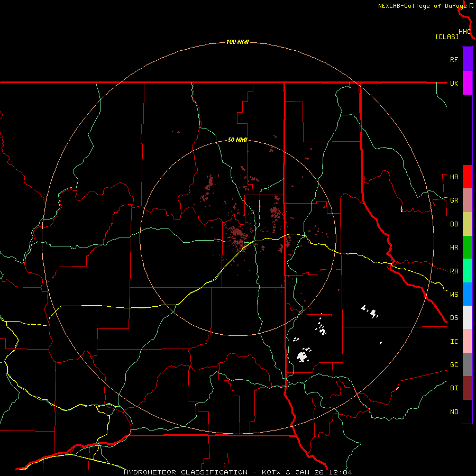476x476 pixels.
Task: Click the [CLAS] legend header
Action: pos(447,36)
